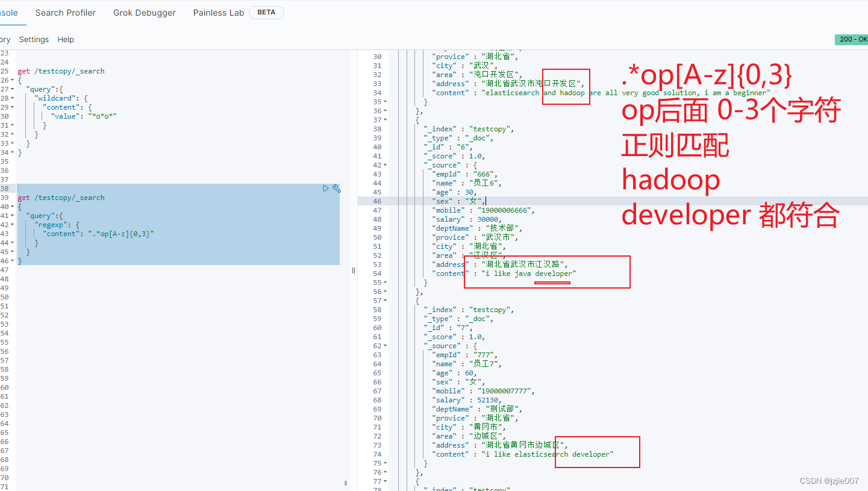Click the "i like elasticsearch developer" content value
Viewport: 868px width, 491px height.
point(548,454)
